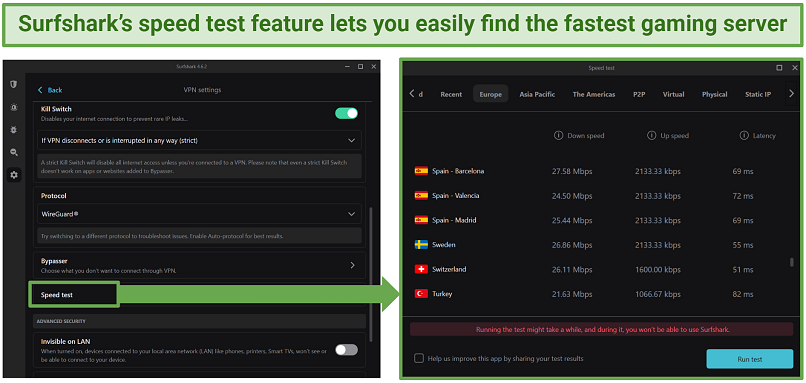Select the Switzerland server row

(601, 269)
